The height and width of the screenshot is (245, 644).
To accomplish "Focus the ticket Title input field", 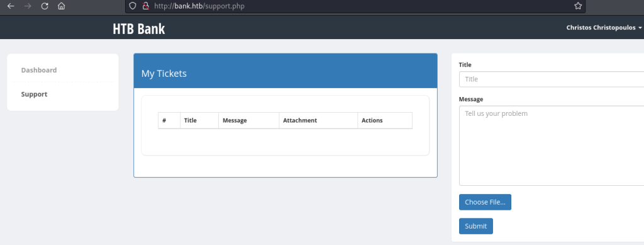I will [551, 79].
